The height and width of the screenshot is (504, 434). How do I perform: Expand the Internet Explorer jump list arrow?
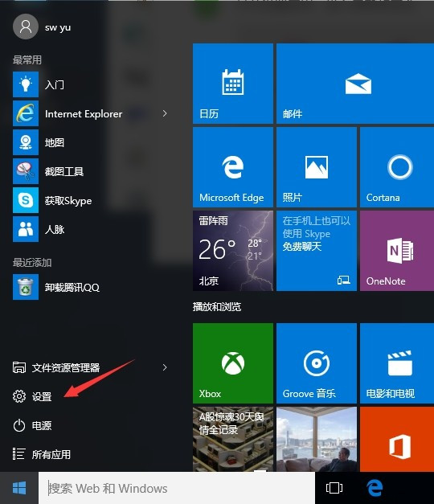click(x=165, y=113)
